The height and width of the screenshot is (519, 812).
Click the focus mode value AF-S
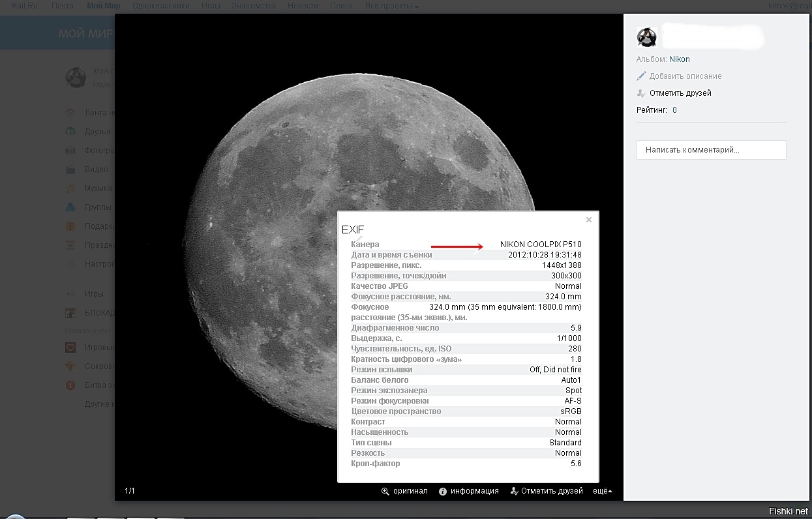pos(573,401)
